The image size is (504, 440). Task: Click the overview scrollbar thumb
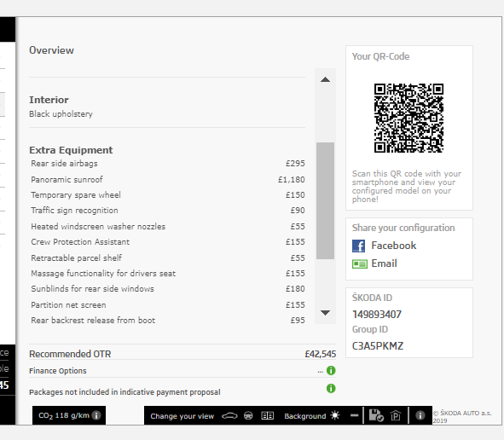pos(325,200)
